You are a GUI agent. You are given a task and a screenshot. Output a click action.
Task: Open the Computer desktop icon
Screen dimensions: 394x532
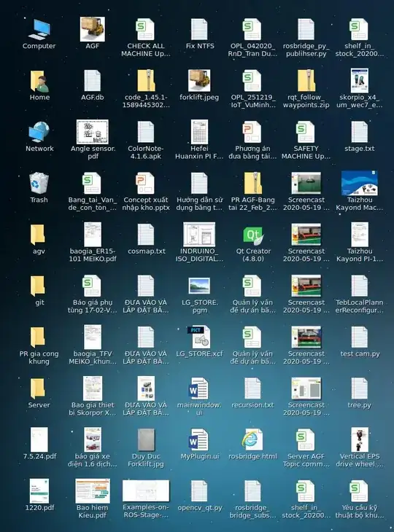[39, 30]
